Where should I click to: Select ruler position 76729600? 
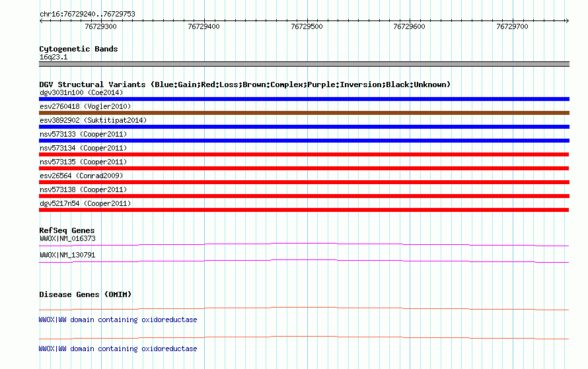click(409, 26)
